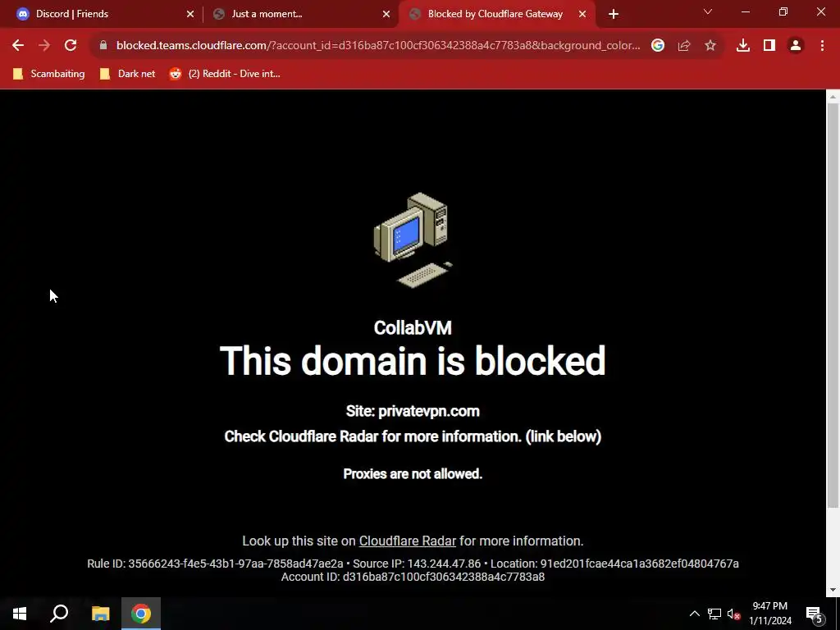Toggle the Chrome side panel
The width and height of the screenshot is (840, 630).
[769, 46]
